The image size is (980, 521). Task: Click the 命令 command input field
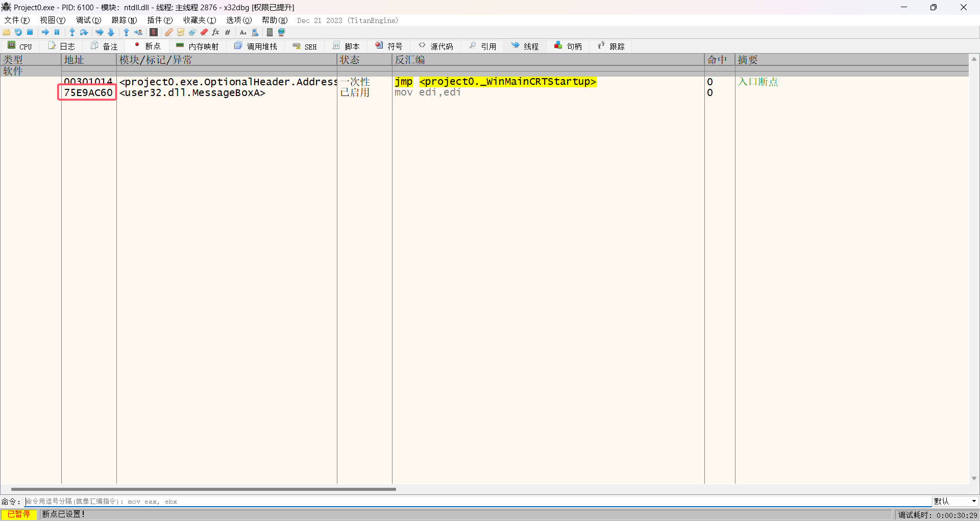coord(478,502)
